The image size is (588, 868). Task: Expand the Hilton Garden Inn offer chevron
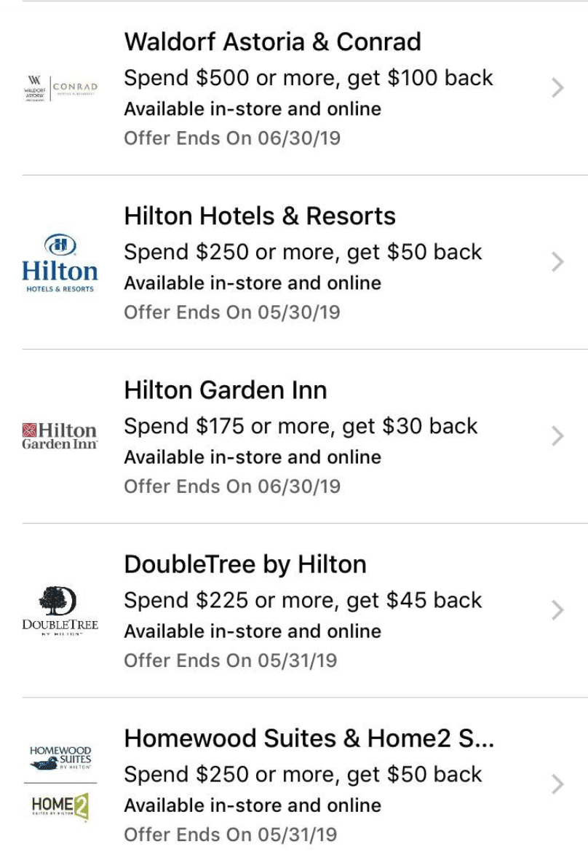click(557, 436)
